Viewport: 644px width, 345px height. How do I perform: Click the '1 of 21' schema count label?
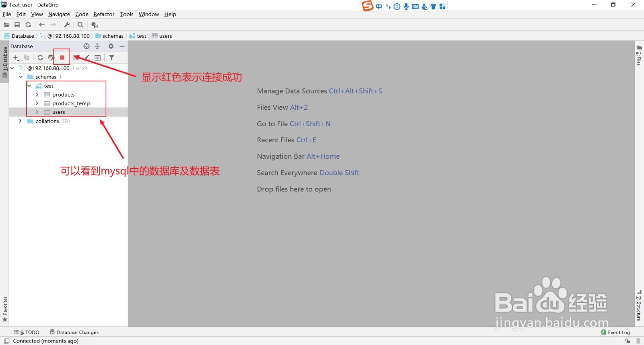[80, 68]
